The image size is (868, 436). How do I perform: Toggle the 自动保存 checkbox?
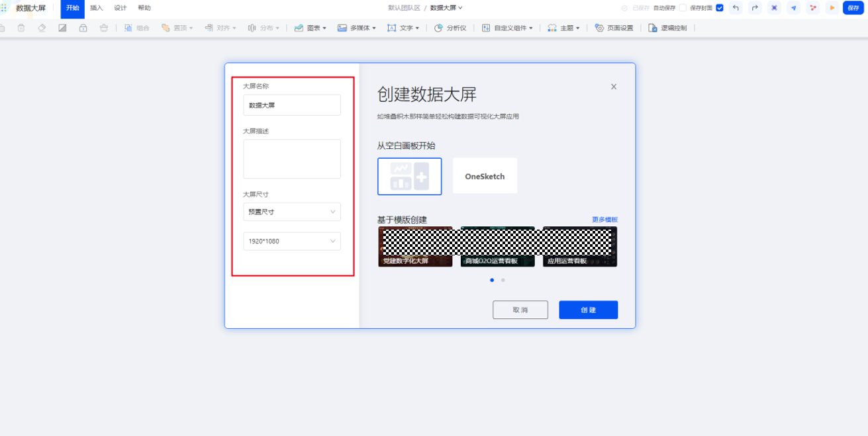[x=683, y=8]
